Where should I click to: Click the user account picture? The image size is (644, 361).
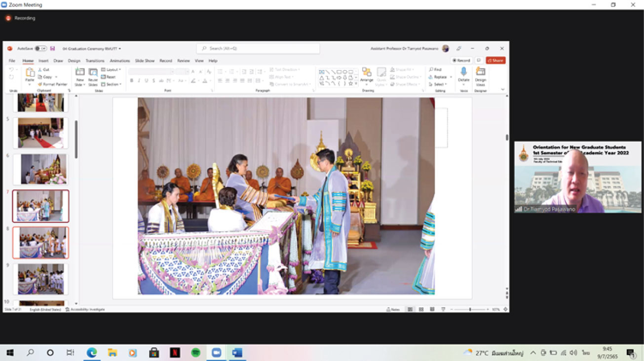[x=446, y=48]
